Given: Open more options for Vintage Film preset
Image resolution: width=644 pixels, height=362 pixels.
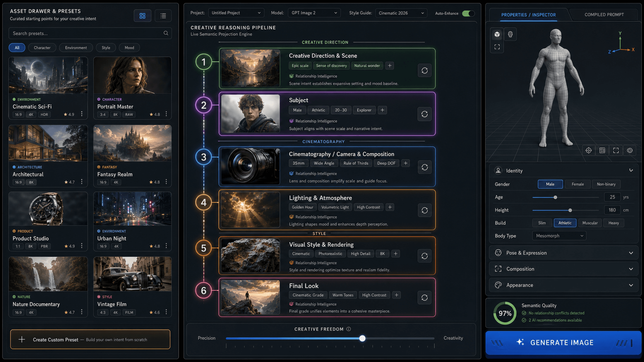Looking at the screenshot, I should coord(166,312).
